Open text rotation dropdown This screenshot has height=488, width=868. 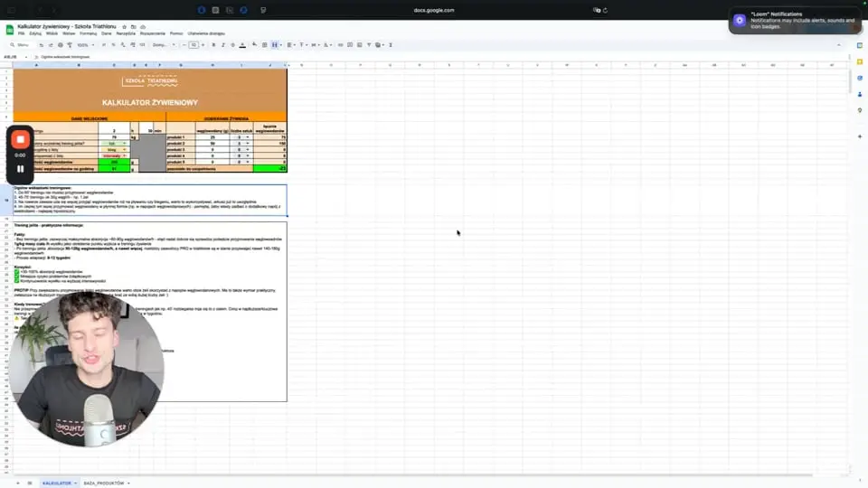point(327,45)
